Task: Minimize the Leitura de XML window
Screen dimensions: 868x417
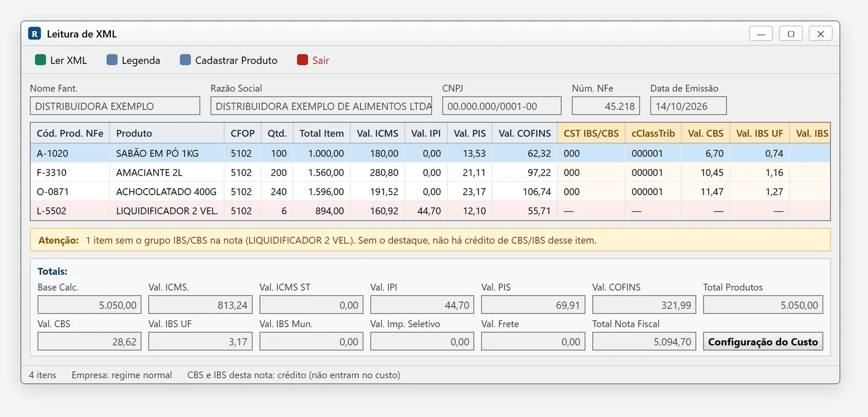Action: click(761, 34)
